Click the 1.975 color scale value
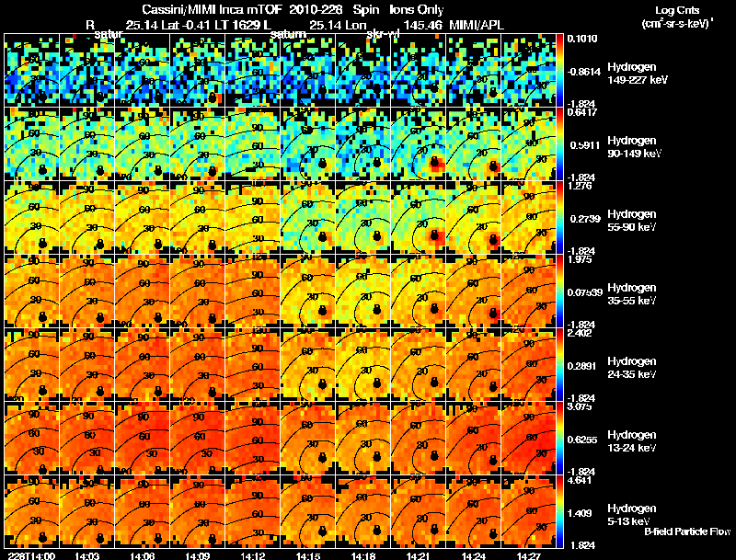The image size is (736, 560). click(580, 259)
